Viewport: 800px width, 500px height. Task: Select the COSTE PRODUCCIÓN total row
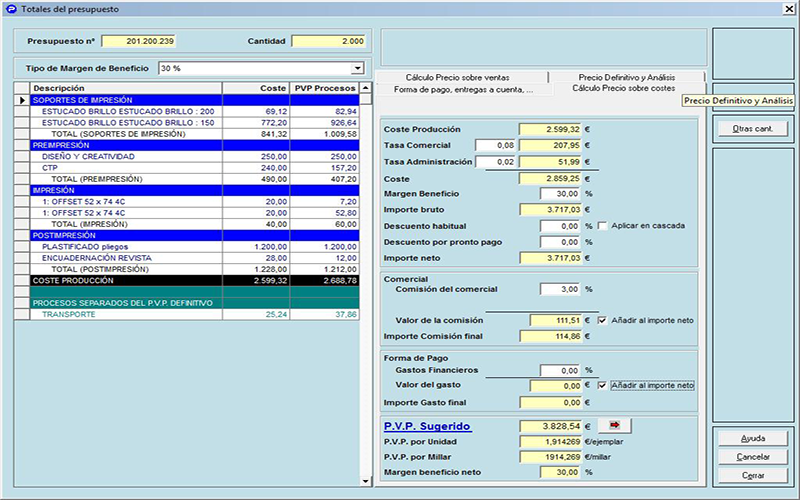[x=187, y=281]
